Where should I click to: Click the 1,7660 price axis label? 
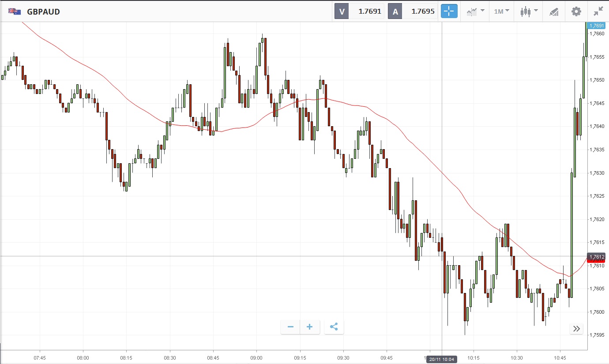pyautogui.click(x=597, y=34)
